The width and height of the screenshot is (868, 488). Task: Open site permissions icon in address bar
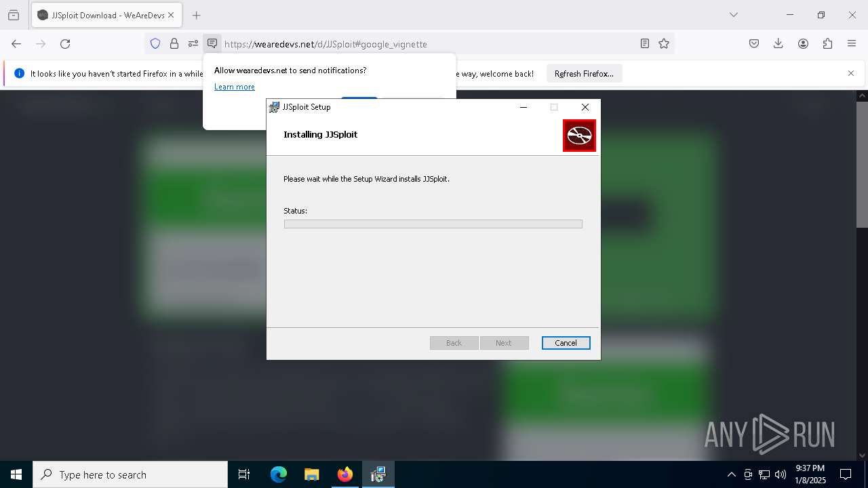point(193,43)
